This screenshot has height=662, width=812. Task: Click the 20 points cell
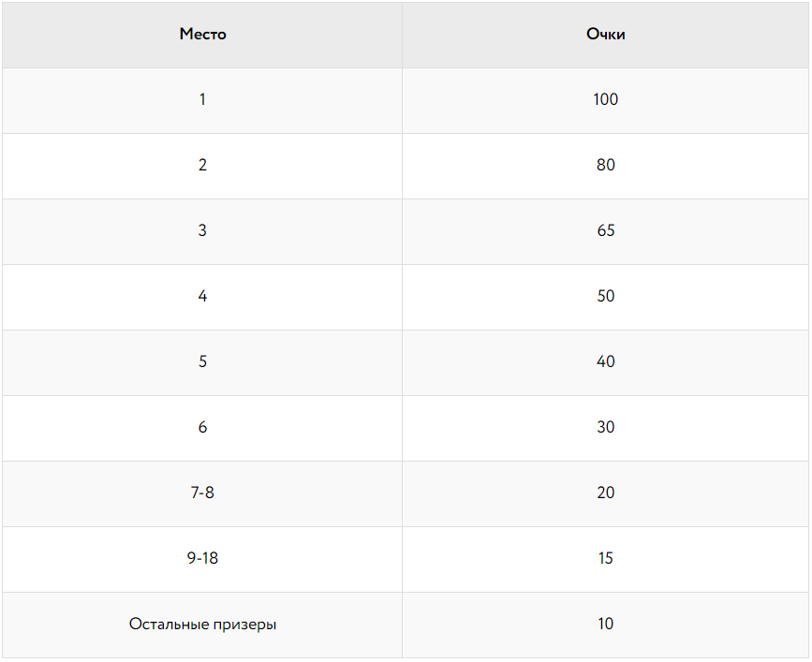coord(606,493)
